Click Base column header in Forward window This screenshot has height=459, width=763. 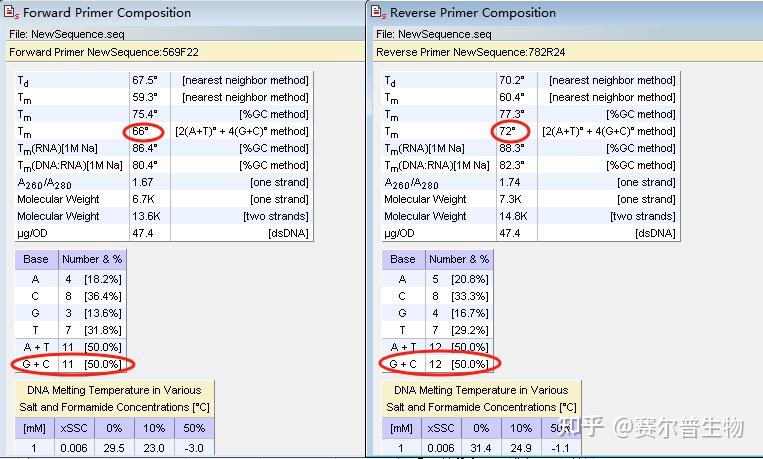click(x=36, y=259)
